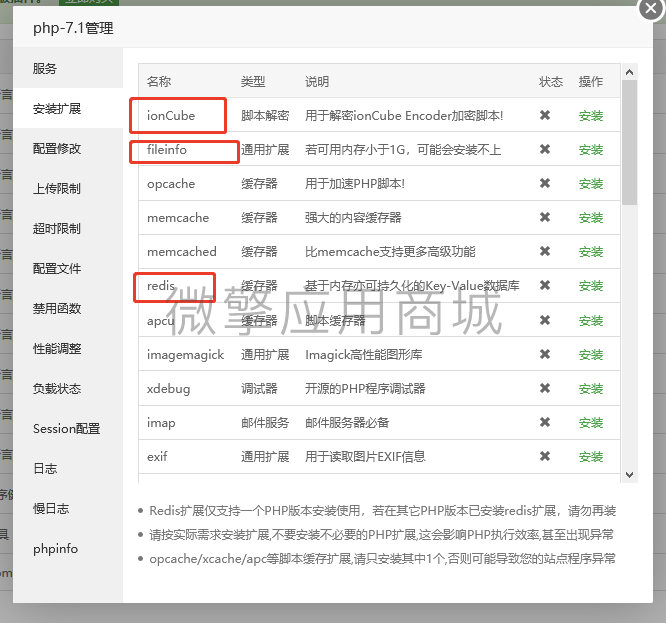Click the memcache status X icon
Screen dimensions: 666x623
tap(545, 217)
